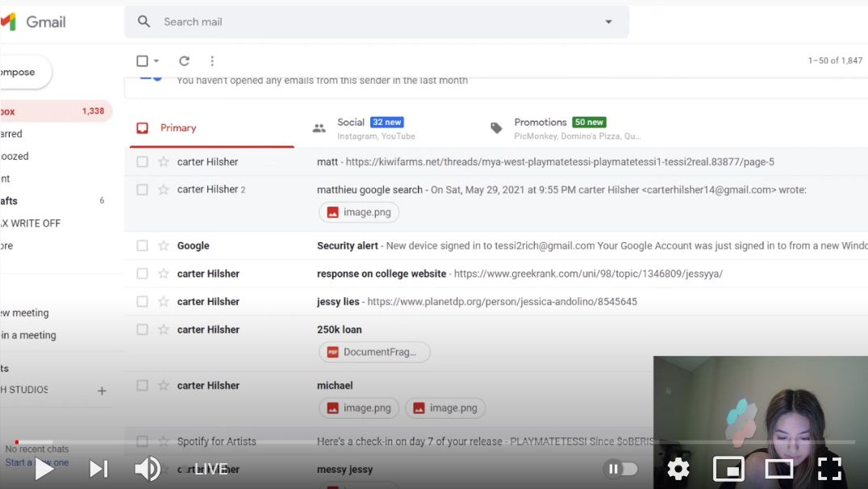Click the Primary tab inbox icon
Image resolution: width=868 pixels, height=489 pixels.
(142, 128)
